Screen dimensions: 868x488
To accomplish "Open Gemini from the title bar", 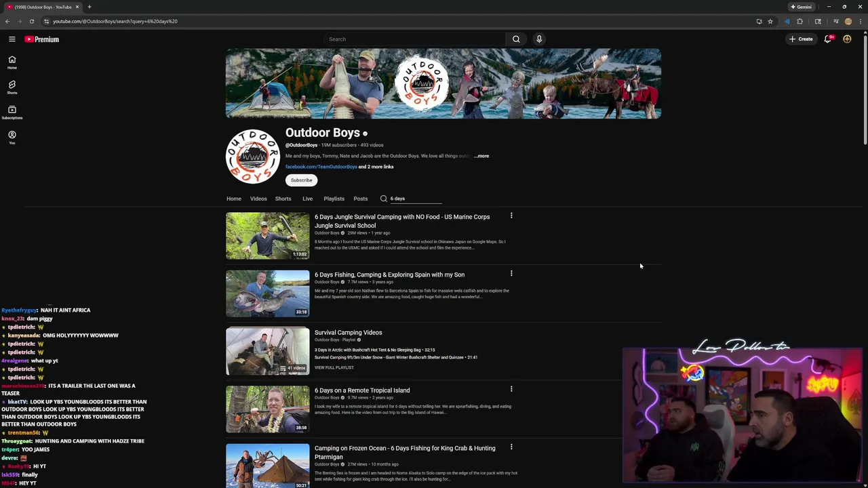I will pyautogui.click(x=802, y=7).
